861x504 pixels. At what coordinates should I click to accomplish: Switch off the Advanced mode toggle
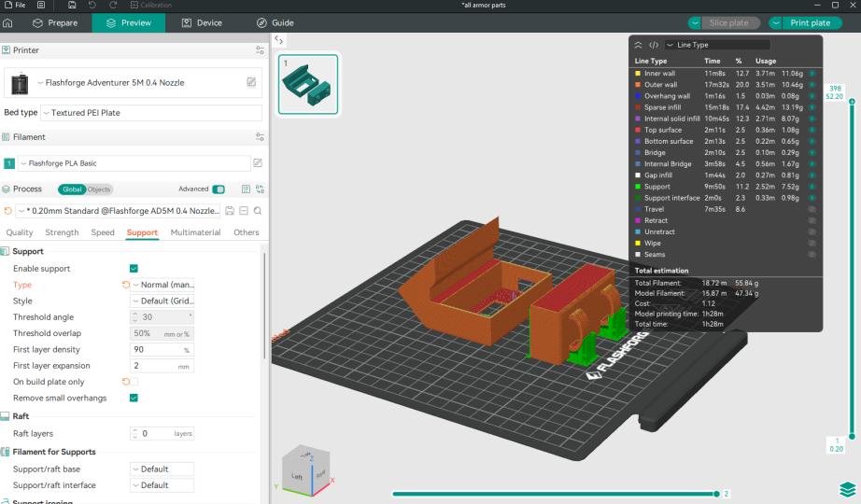click(x=219, y=189)
